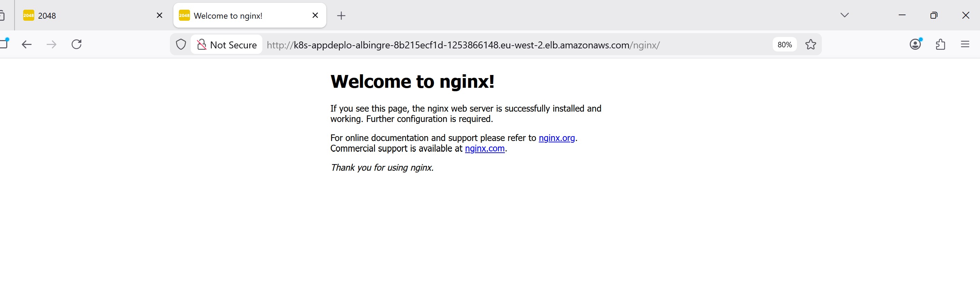Click the crossed-out padlock icon
This screenshot has width=980, height=302.
point(201,45)
